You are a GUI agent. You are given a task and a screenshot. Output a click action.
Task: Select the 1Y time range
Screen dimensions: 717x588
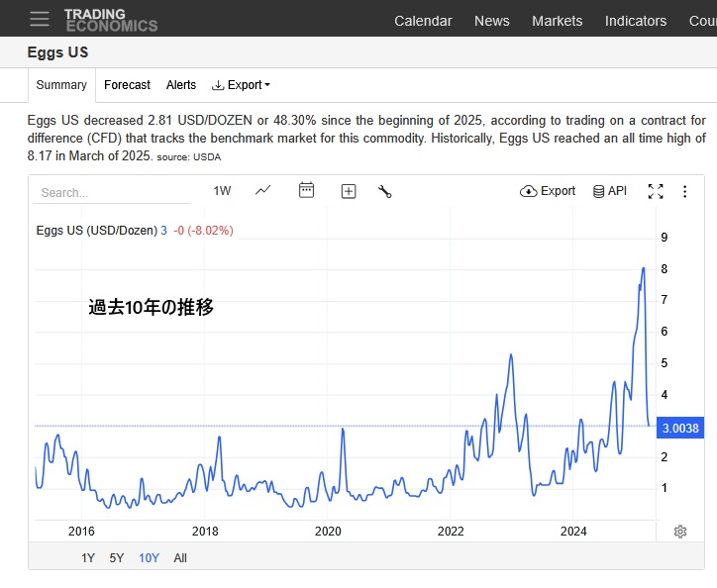coord(88,557)
